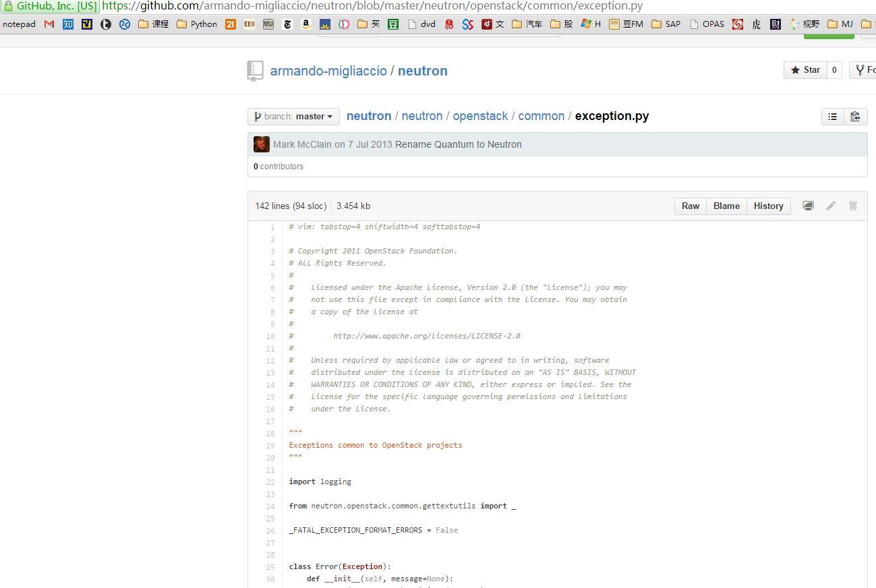
Task: Open the Amazon bookmark icon
Action: click(x=306, y=24)
